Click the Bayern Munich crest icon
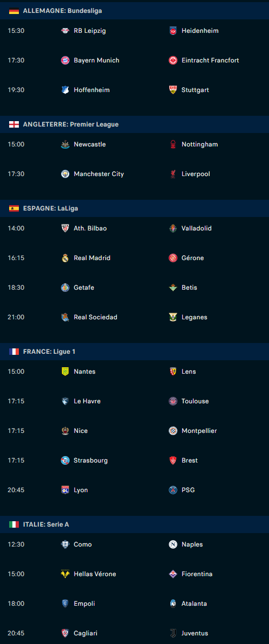 point(65,60)
